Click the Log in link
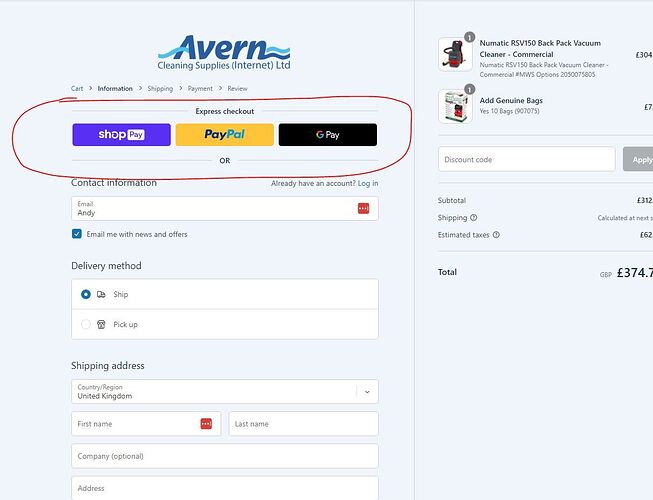 [x=368, y=183]
